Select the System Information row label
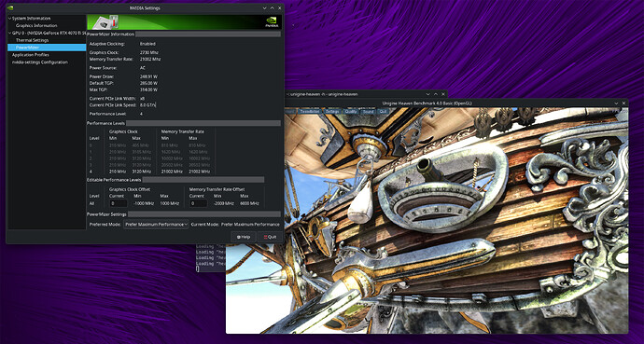The width and height of the screenshot is (644, 344). (31, 19)
